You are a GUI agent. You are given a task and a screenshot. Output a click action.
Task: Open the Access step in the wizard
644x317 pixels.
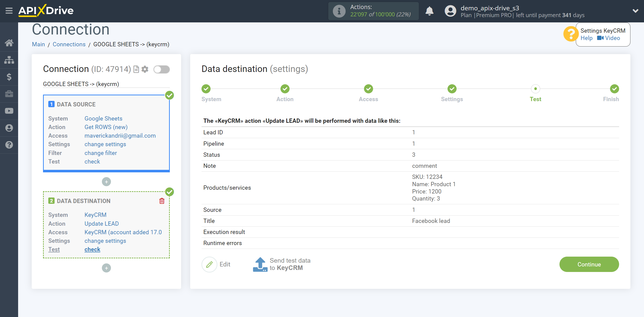point(368,89)
